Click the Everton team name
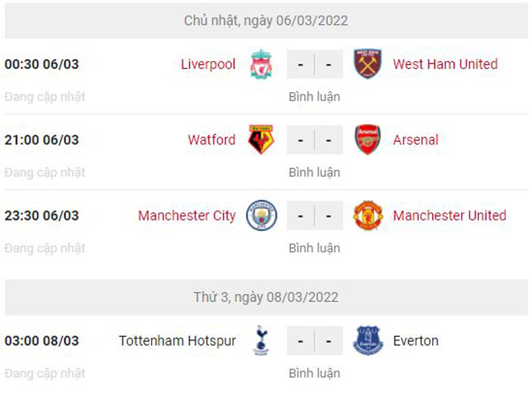Screen dimensions: 532x395 [416, 341]
